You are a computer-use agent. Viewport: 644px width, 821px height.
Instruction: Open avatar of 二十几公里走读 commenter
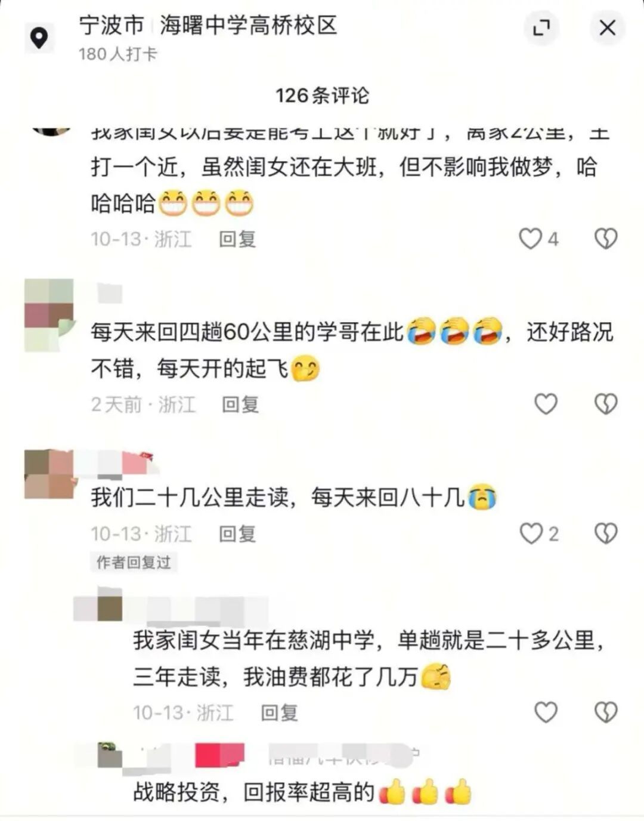(x=49, y=474)
